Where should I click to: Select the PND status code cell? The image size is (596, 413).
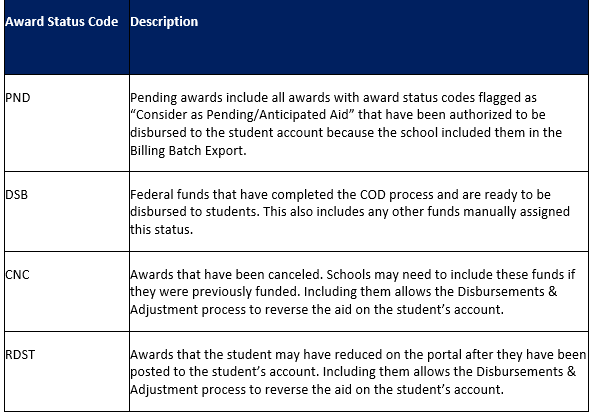18,98
